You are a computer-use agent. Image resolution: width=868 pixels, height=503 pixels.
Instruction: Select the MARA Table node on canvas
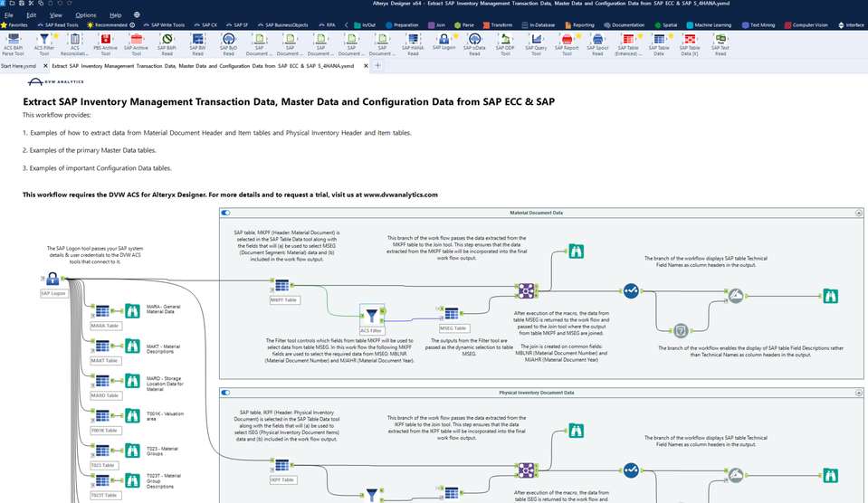point(102,311)
